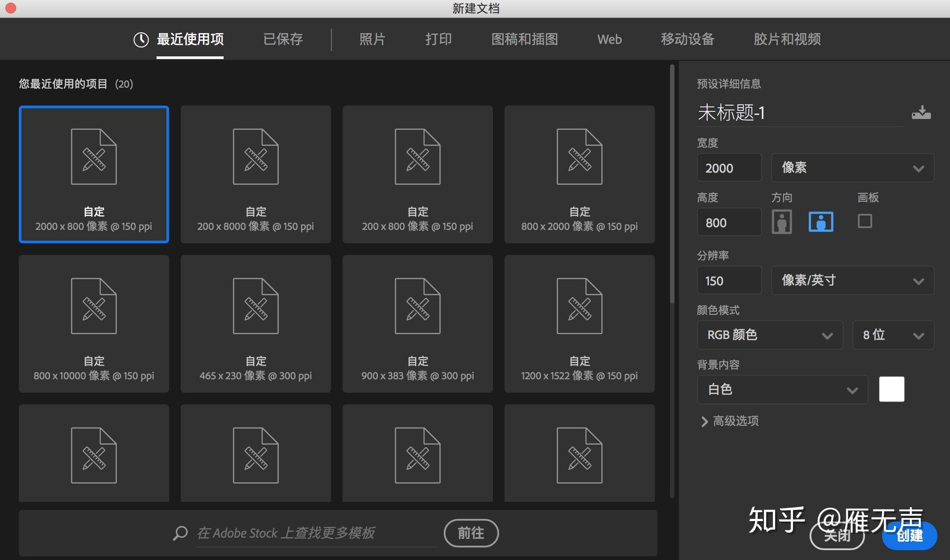This screenshot has height=560, width=950.
Task: Enable the Artboards (画板) checkbox
Action: pos(865,221)
